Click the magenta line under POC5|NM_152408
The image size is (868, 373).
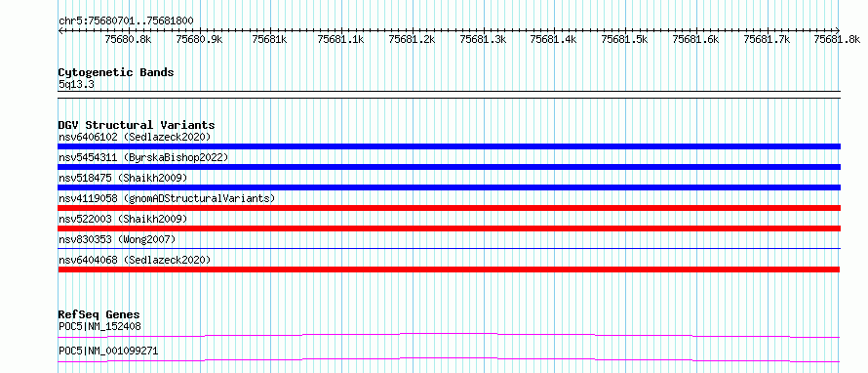(449, 335)
